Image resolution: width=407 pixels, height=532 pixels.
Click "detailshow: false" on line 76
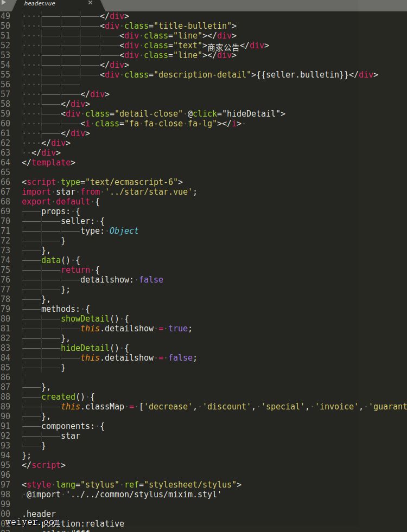pos(122,280)
